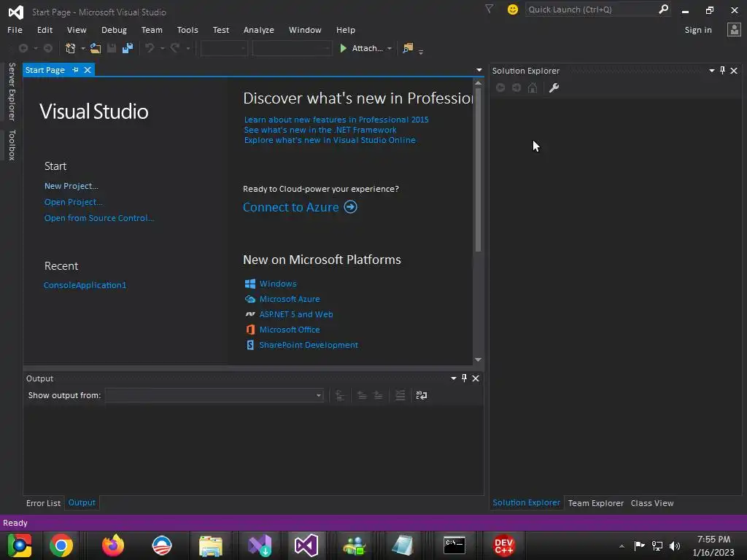
Task: Close the Output panel
Action: pyautogui.click(x=476, y=378)
